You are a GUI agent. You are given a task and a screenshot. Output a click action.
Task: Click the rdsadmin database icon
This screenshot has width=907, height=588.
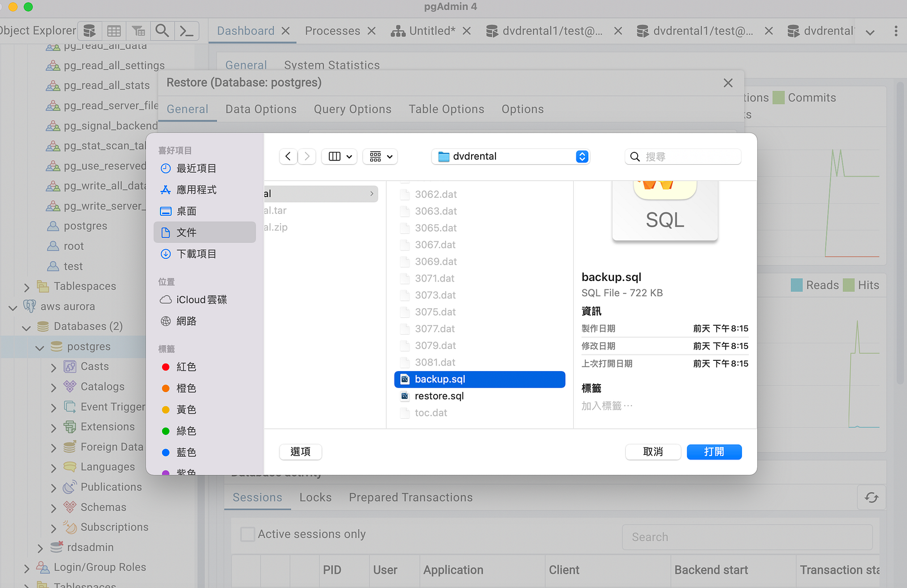(x=56, y=547)
